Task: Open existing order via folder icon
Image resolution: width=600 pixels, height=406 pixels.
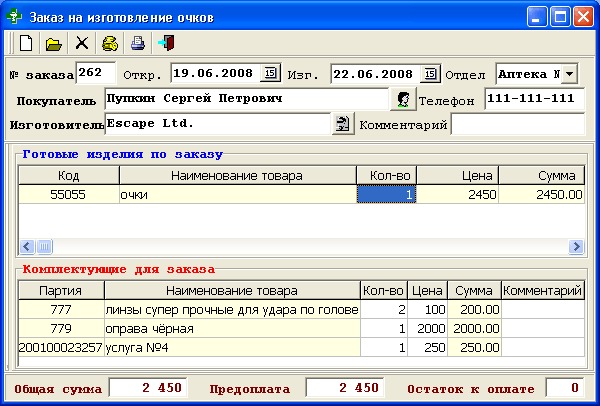Action: click(x=54, y=43)
